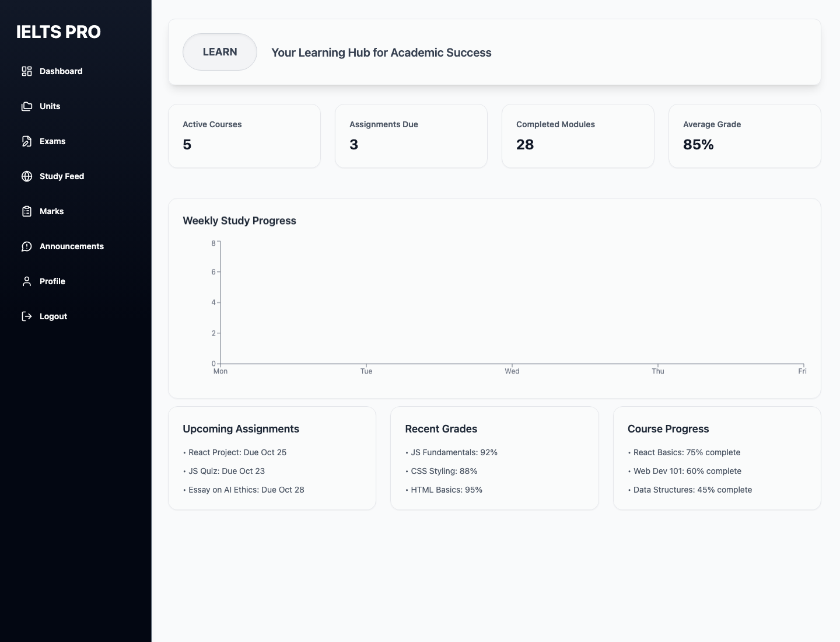Click the Thu label on chart axis
The height and width of the screenshot is (642, 840).
[x=658, y=371]
